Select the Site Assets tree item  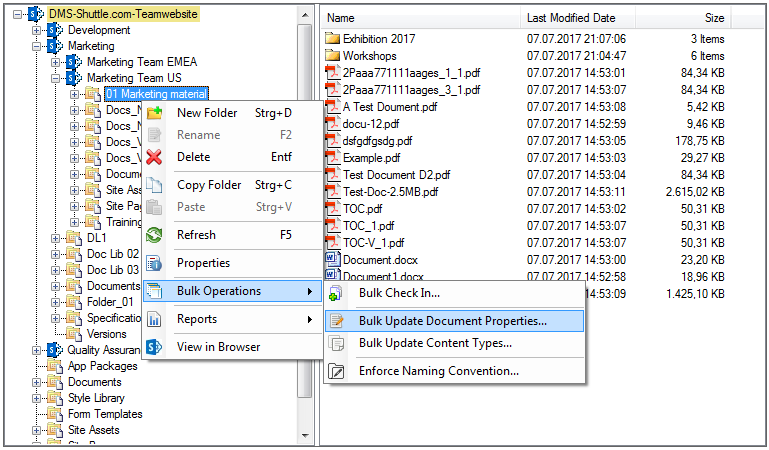(x=94, y=430)
